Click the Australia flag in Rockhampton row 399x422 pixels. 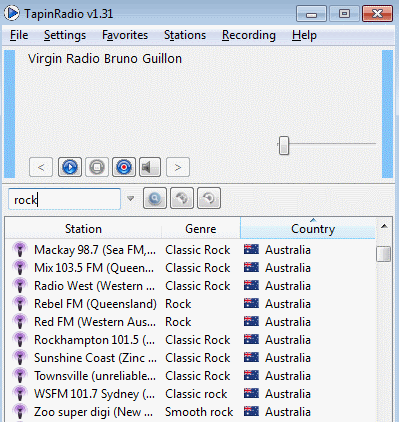tap(251, 339)
